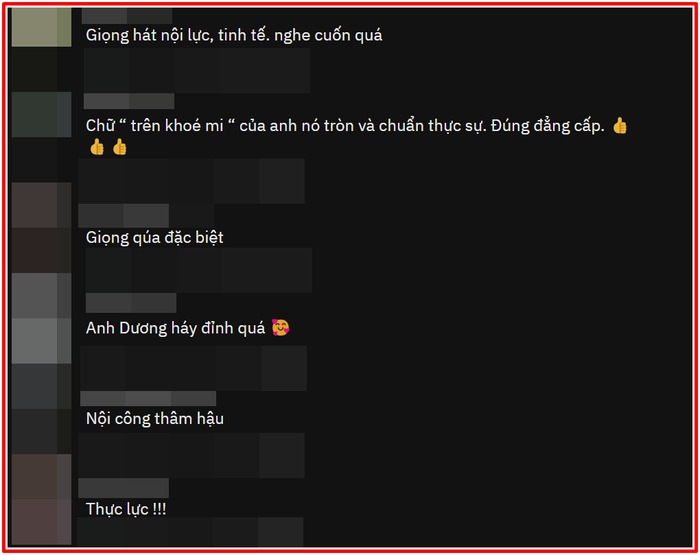Click the blurred username above the "trên khoé mi" comment
This screenshot has height=555, width=700.
tap(129, 101)
